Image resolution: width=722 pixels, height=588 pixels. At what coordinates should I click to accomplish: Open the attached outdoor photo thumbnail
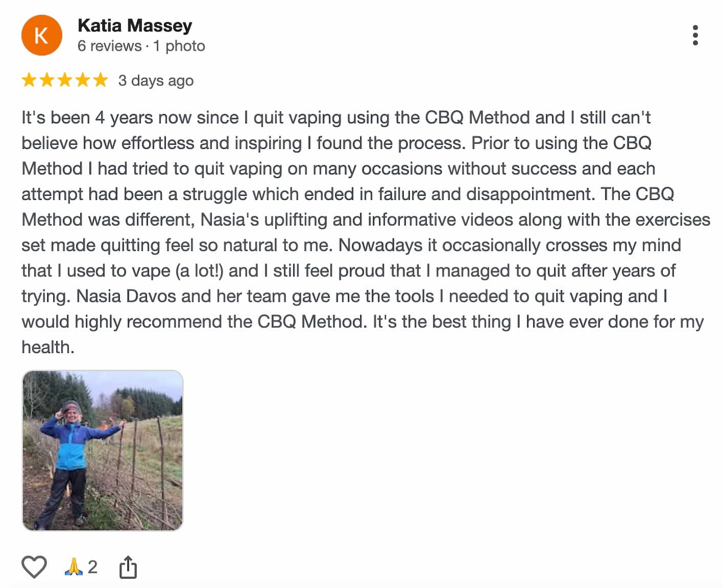102,450
